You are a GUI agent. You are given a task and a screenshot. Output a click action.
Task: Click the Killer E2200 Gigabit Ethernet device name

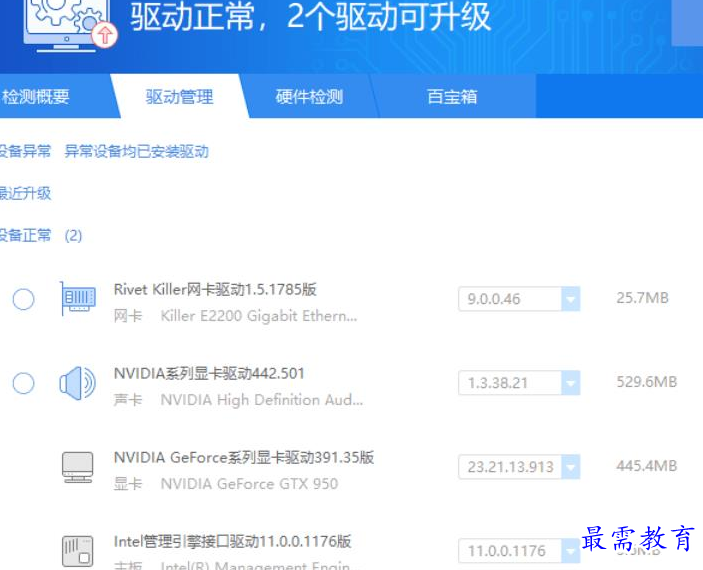click(259, 316)
